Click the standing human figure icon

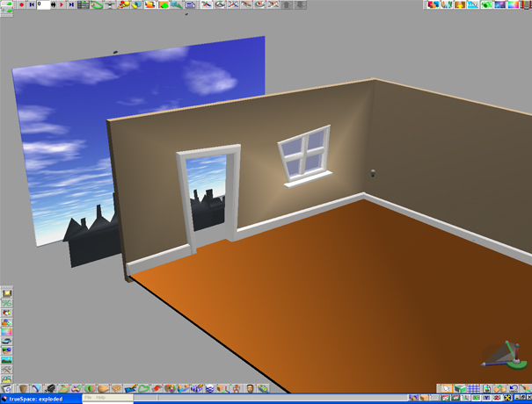[235, 388]
